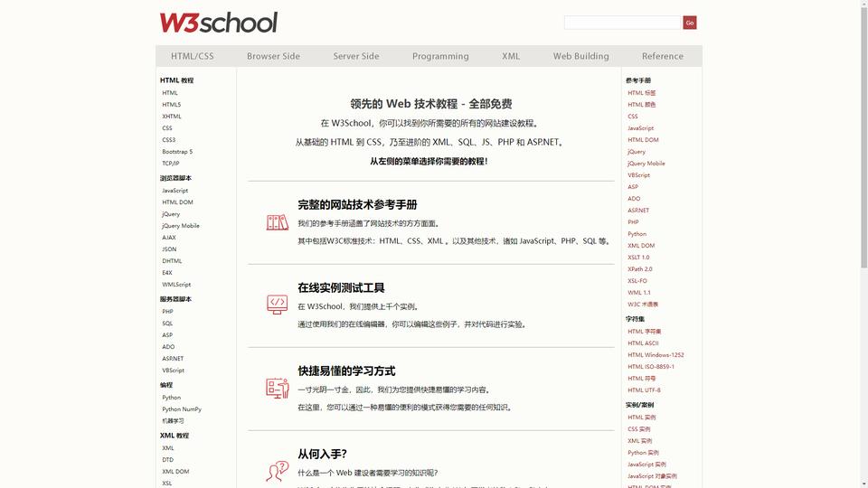868x488 pixels.
Task: Open PHP under 服务器脚本
Action: (x=168, y=312)
